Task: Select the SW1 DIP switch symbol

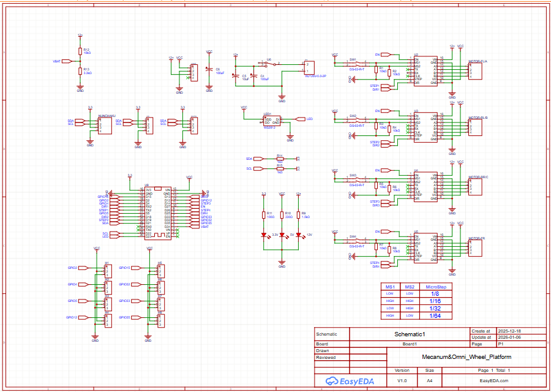Action: [x=357, y=64]
